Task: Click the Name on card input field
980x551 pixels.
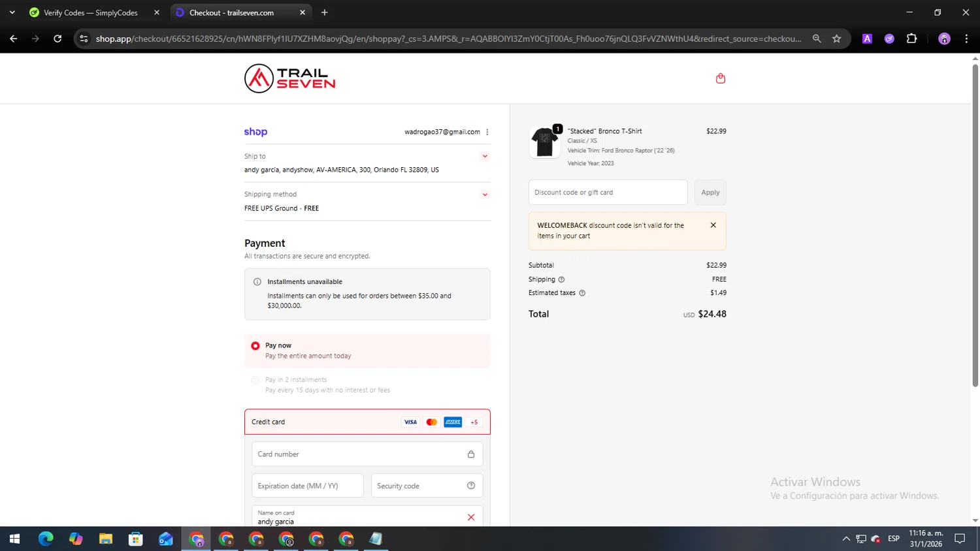Action: [x=367, y=516]
